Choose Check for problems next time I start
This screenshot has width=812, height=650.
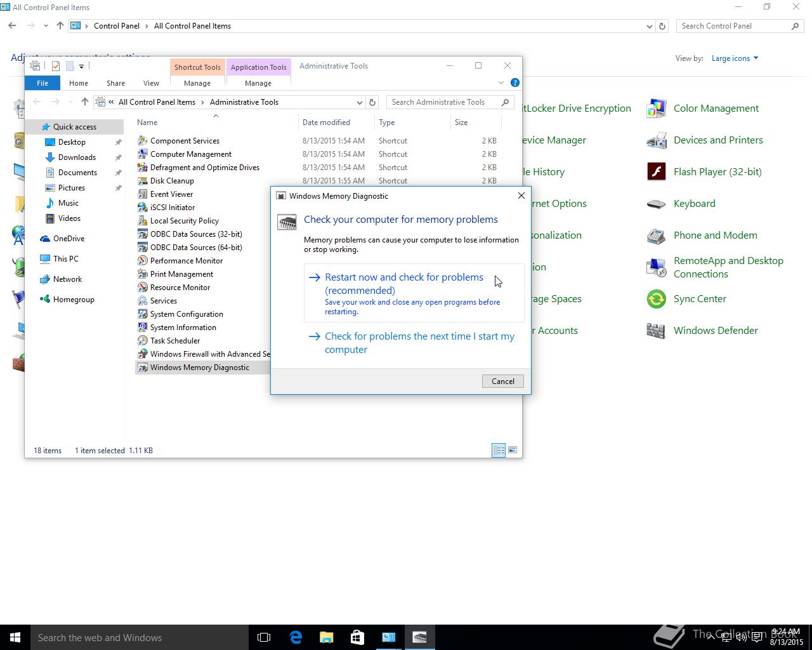(414, 343)
